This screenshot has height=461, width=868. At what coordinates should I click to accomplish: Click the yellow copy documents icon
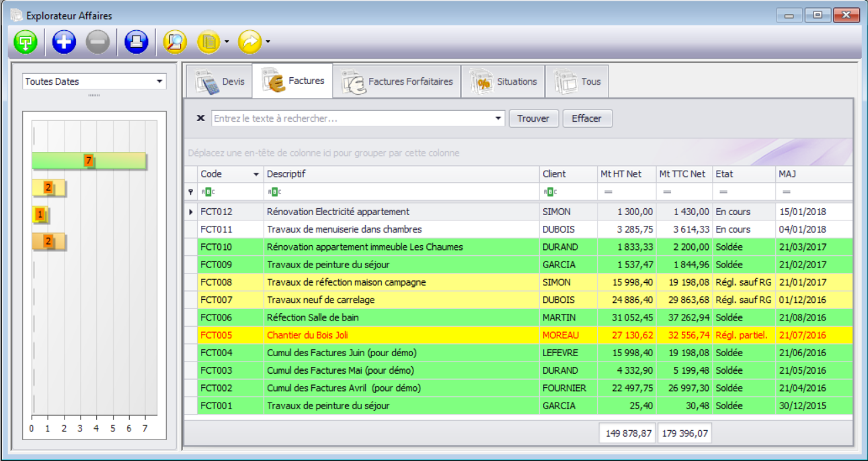click(x=209, y=42)
